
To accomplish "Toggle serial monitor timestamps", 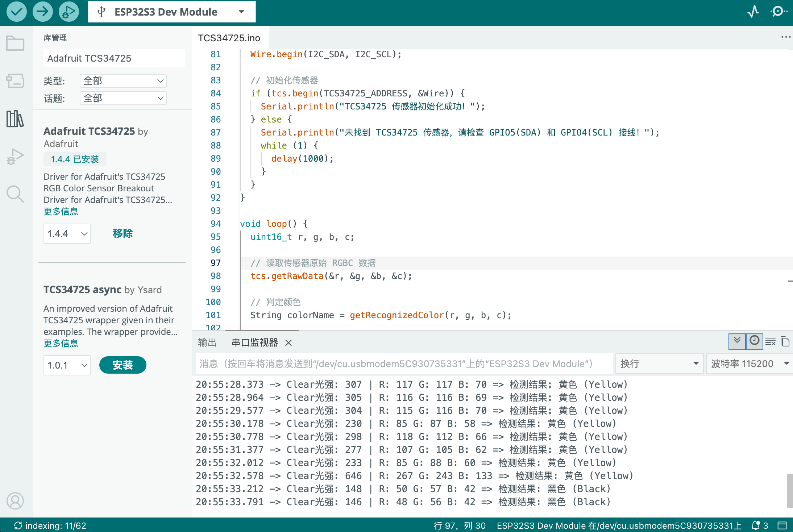I will (x=755, y=341).
